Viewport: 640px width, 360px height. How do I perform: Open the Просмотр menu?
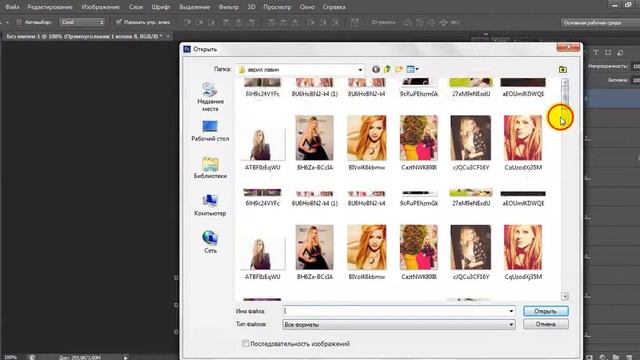(x=277, y=7)
